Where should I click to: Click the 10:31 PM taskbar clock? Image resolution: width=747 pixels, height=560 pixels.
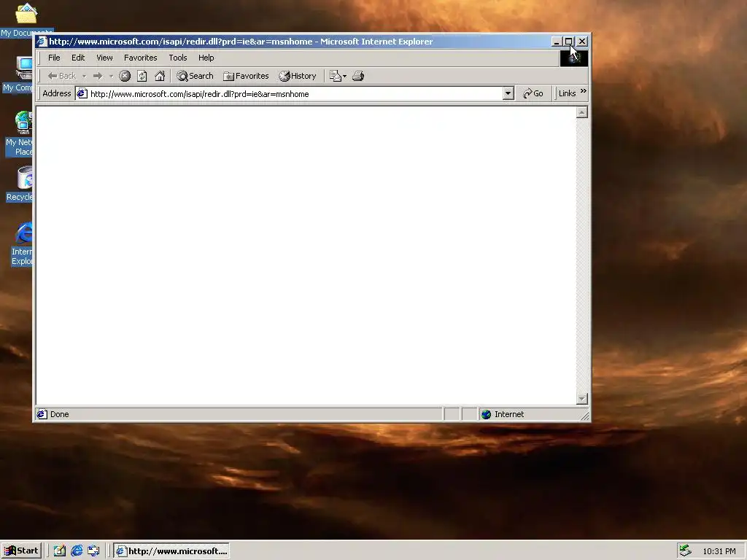719,551
